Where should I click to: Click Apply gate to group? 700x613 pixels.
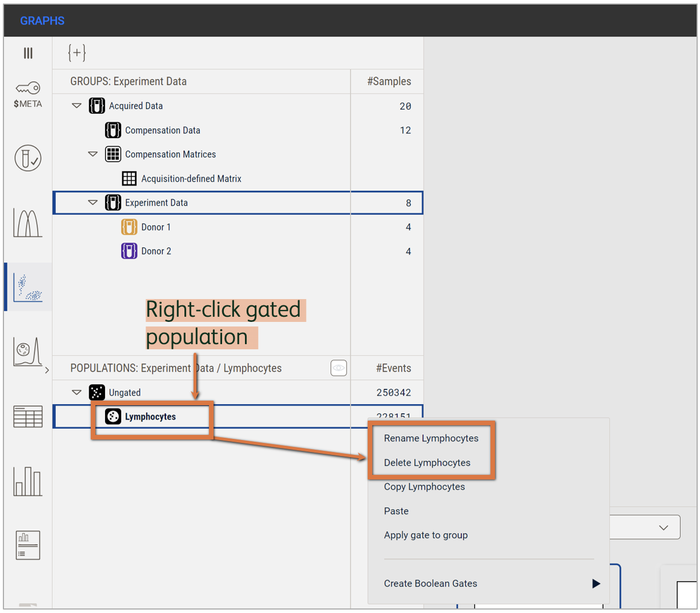click(x=425, y=535)
